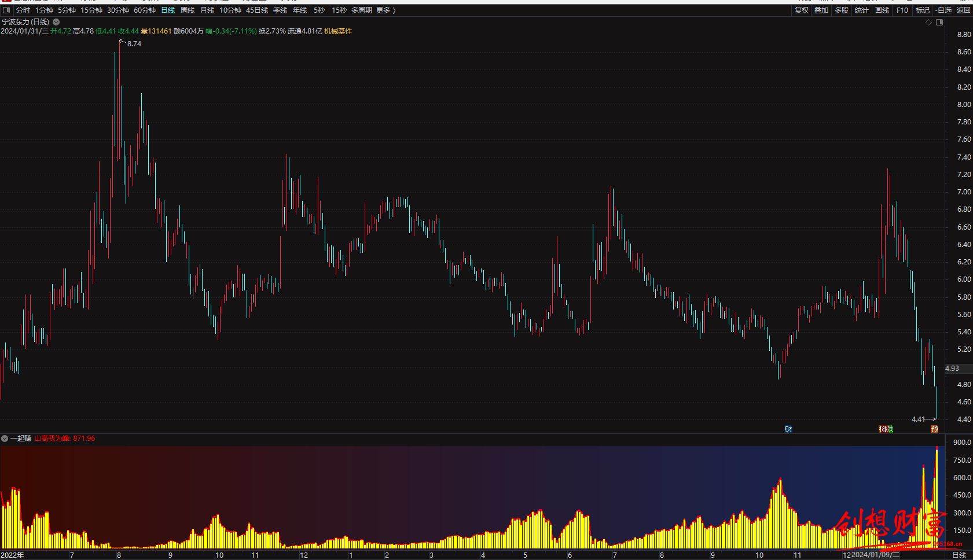Click the 返回 back button

[x=964, y=10]
